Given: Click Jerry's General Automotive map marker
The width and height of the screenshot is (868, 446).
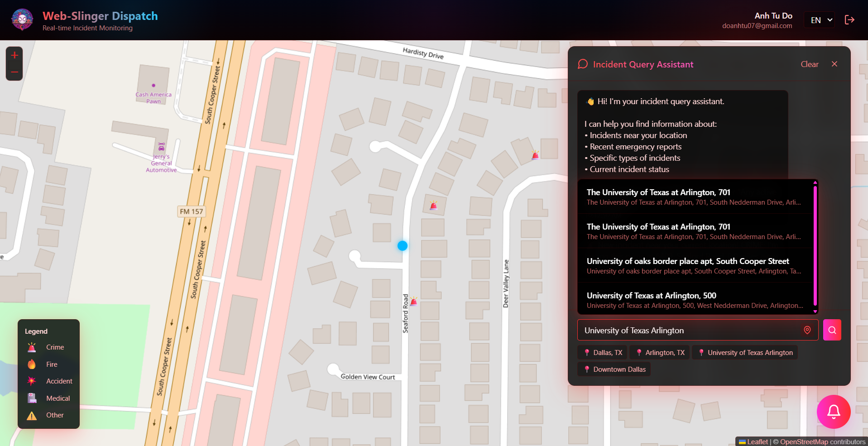Looking at the screenshot, I should pos(161,147).
